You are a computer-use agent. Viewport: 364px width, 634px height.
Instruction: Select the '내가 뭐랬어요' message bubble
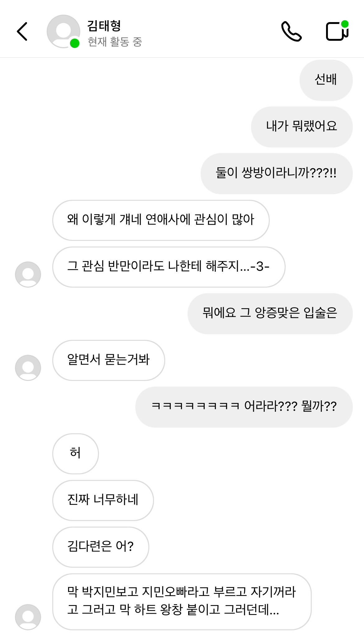pos(301,127)
